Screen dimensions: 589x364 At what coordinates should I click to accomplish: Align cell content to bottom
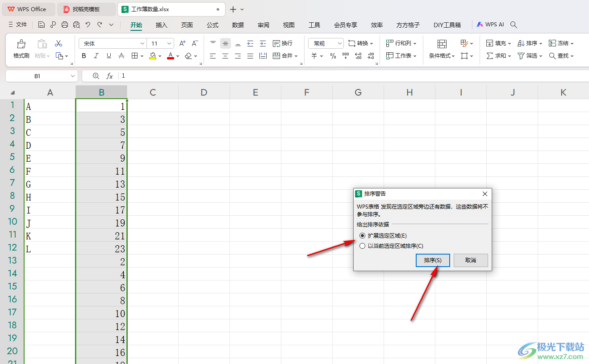point(238,43)
